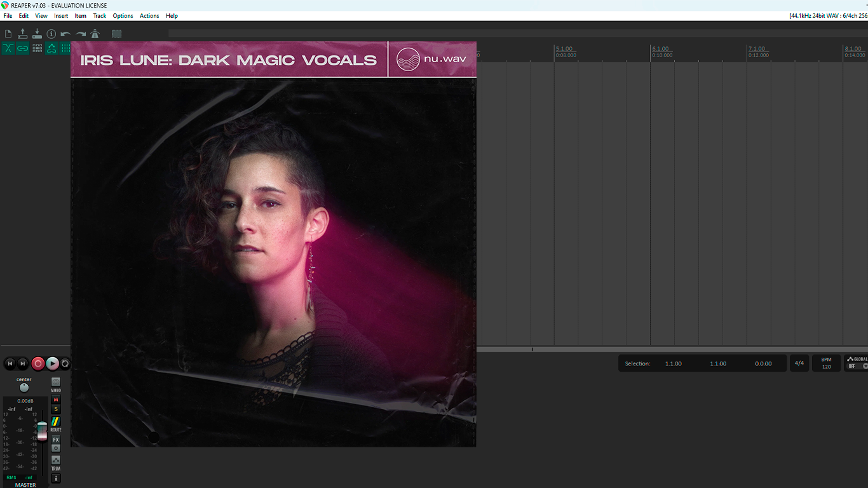The height and width of the screenshot is (488, 868).
Task: Click timeline ruler marker 7.1.00
Action: 756,49
